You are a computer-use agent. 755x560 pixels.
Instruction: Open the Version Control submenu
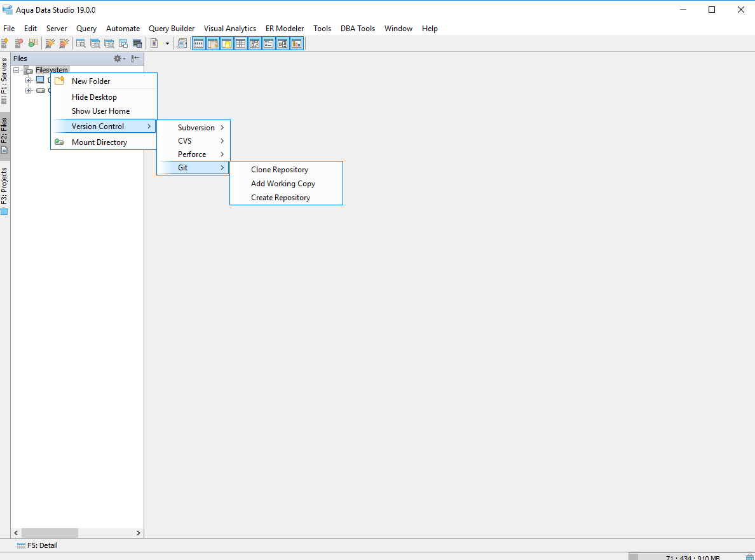coord(104,126)
